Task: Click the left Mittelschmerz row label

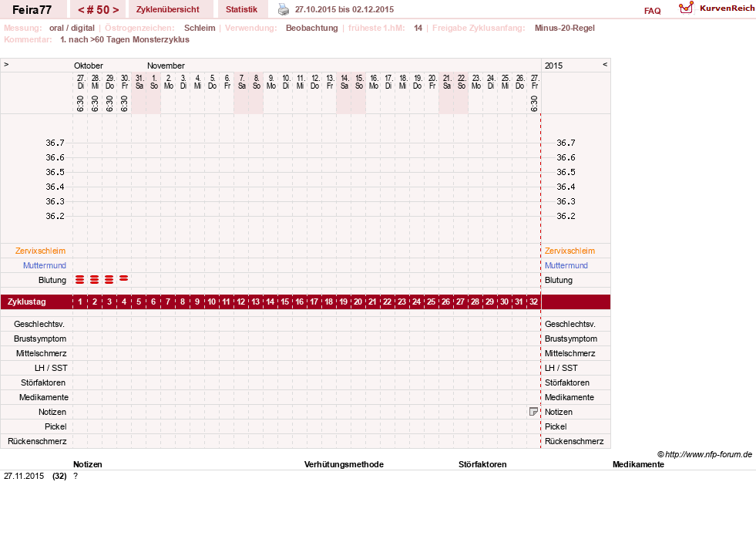Action: [41, 353]
